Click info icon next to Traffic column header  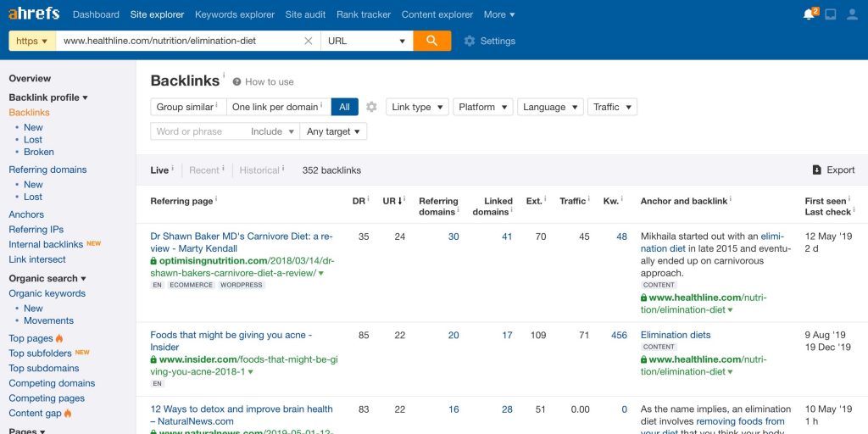588,198
